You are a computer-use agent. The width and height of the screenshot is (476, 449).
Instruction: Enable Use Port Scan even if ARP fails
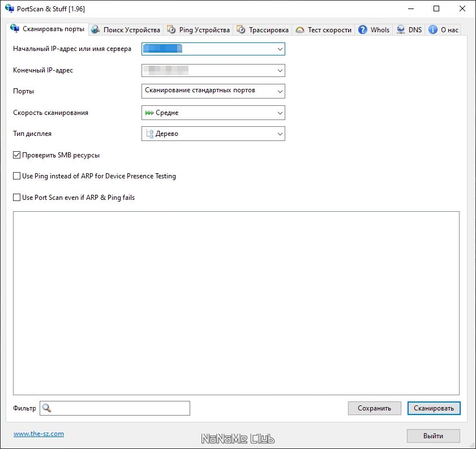click(16, 197)
